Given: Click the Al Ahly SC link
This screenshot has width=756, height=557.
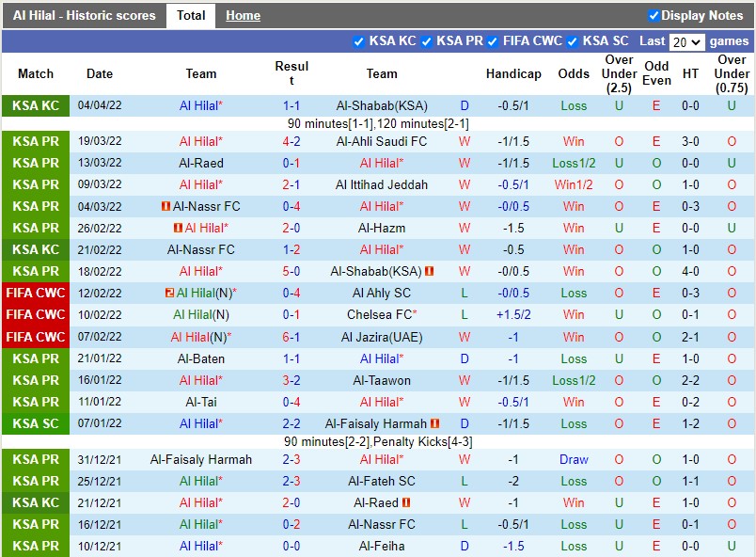Looking at the screenshot, I should pyautogui.click(x=380, y=293).
